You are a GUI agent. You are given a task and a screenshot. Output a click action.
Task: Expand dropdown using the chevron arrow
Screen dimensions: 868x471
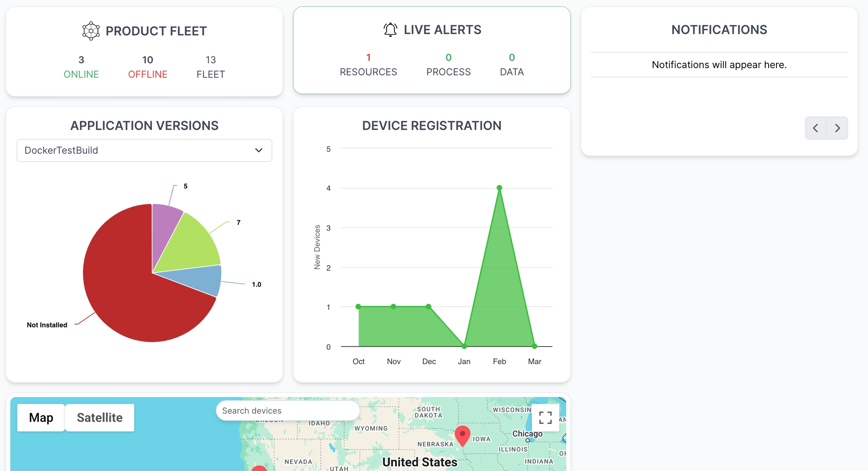258,150
